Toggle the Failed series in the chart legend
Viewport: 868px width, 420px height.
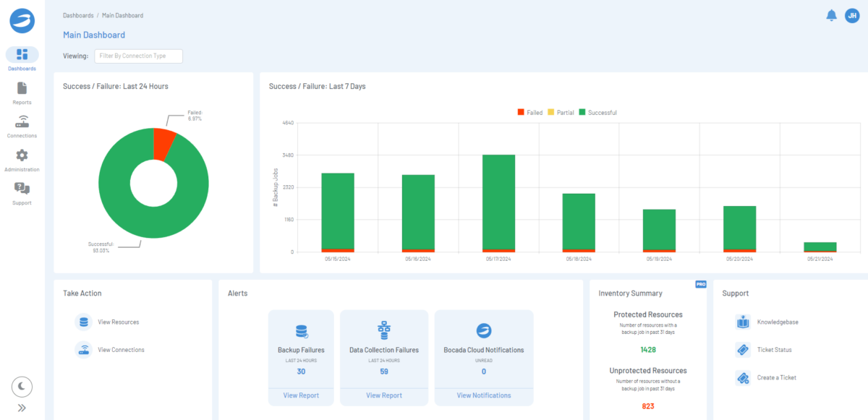click(x=529, y=112)
